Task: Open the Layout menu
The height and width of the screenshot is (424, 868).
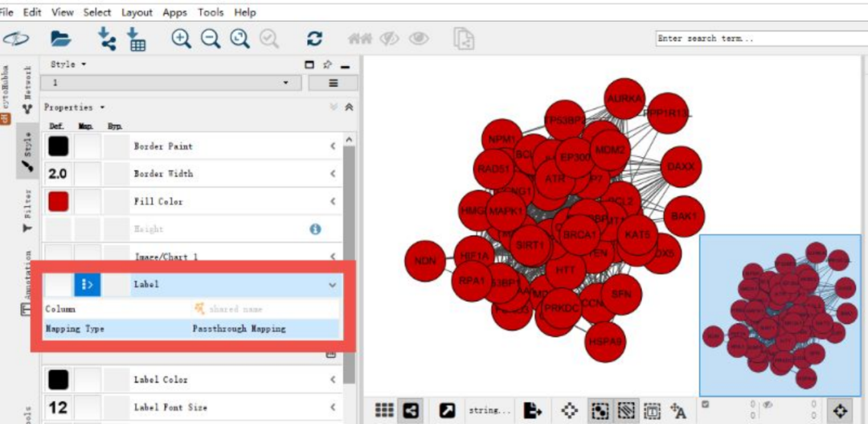Action: tap(137, 11)
